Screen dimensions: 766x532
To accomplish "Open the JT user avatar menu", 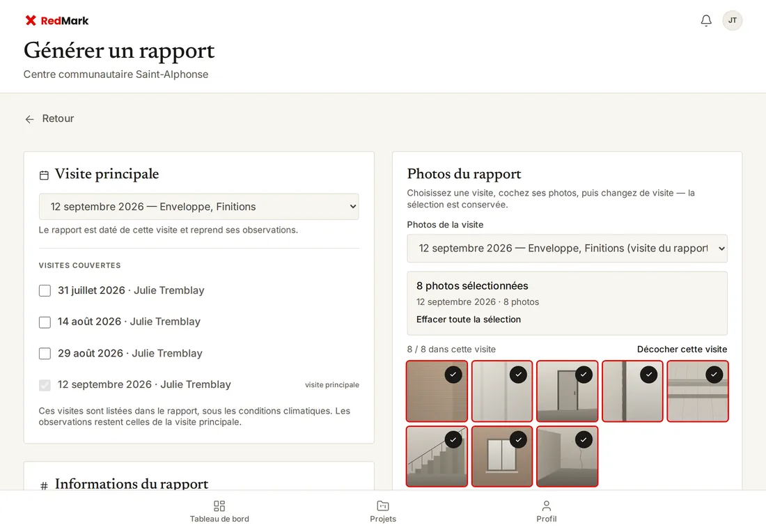I will 733,20.
